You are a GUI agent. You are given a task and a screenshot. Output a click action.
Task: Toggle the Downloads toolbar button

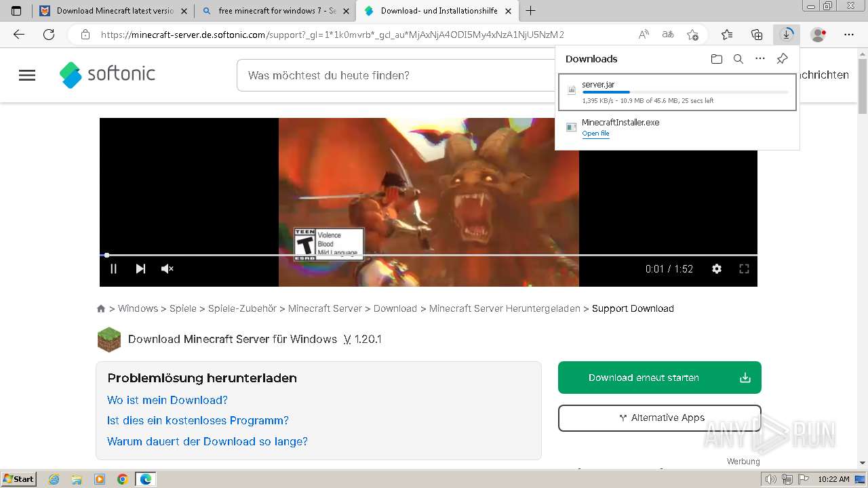pyautogui.click(x=787, y=35)
